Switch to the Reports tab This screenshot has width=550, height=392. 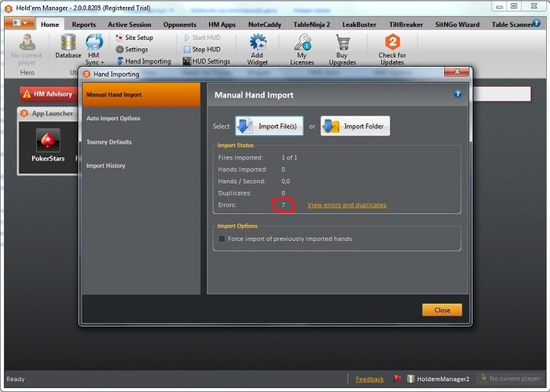pos(84,24)
